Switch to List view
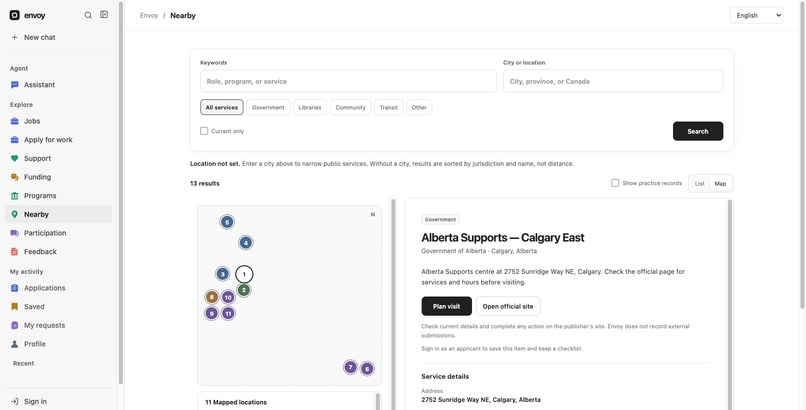Image resolution: width=806 pixels, height=410 pixels. [x=700, y=183]
